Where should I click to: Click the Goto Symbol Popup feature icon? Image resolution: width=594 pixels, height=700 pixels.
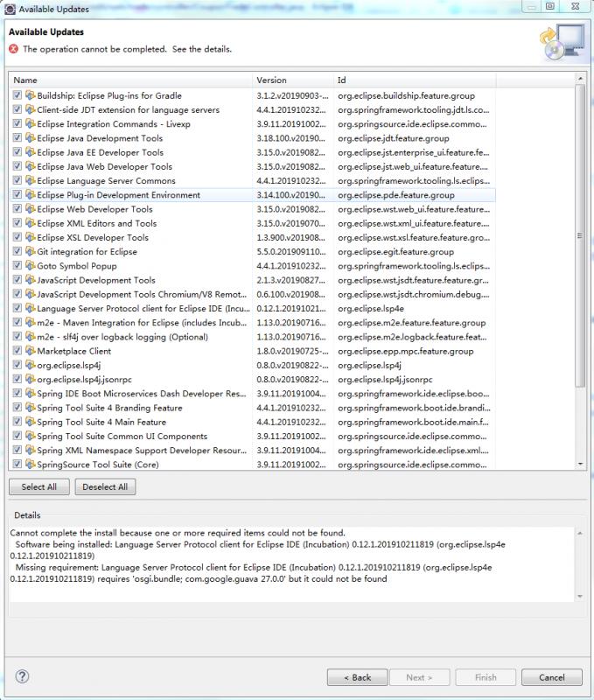(31, 266)
